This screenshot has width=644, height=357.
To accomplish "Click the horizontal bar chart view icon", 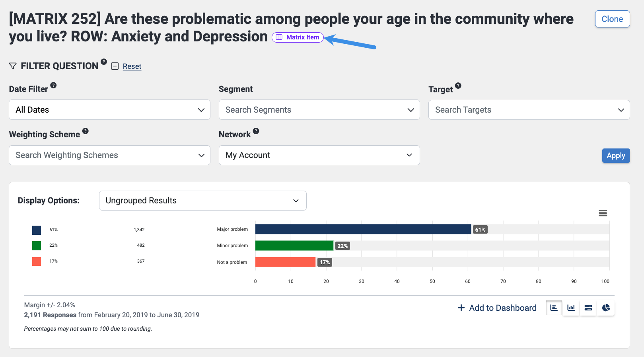I will click(554, 308).
